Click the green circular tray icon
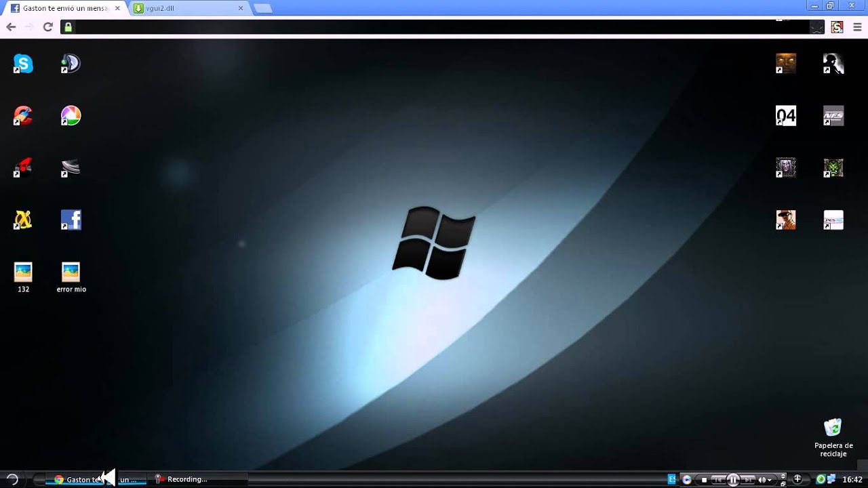The width and height of the screenshot is (868, 488). pyautogui.click(x=821, y=479)
